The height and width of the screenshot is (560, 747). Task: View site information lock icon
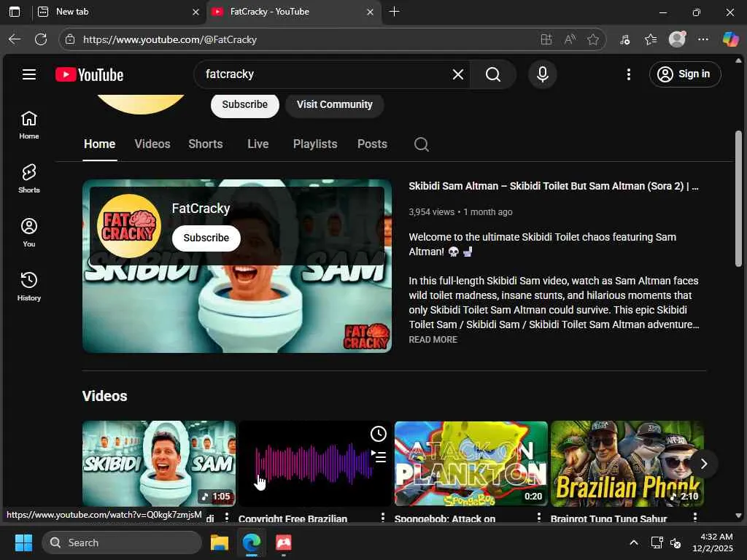pyautogui.click(x=70, y=39)
